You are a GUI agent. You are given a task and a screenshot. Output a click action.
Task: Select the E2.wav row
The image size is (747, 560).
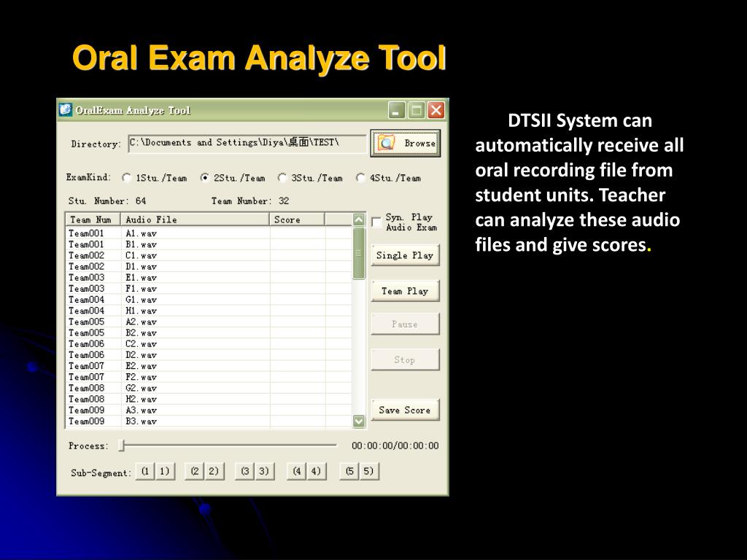click(x=209, y=366)
